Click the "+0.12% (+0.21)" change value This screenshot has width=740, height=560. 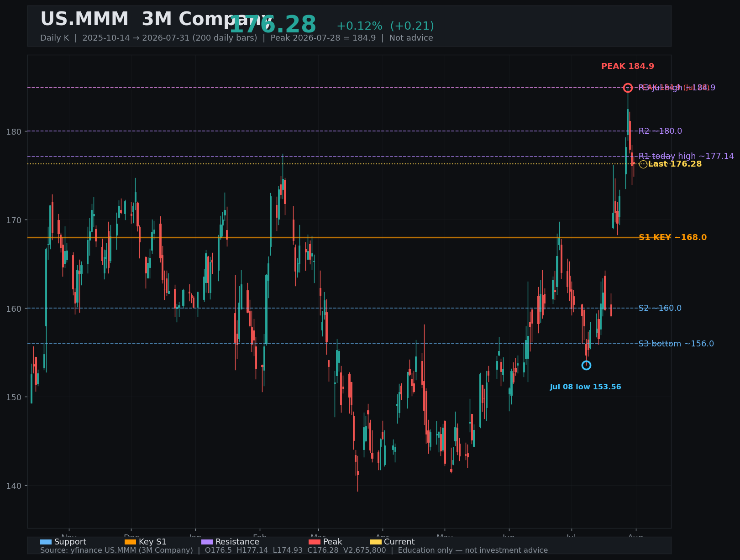385,26
